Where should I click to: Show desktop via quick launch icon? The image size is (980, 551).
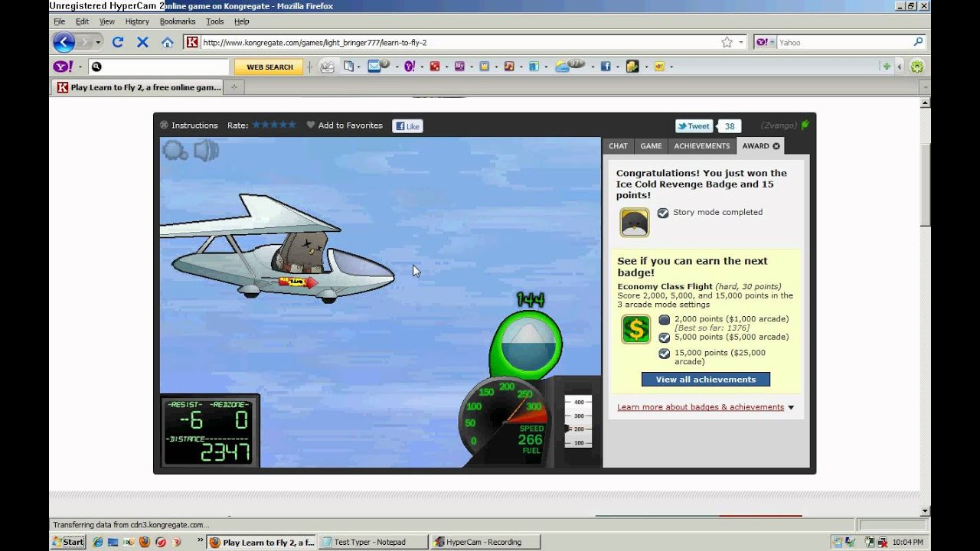pos(113,542)
